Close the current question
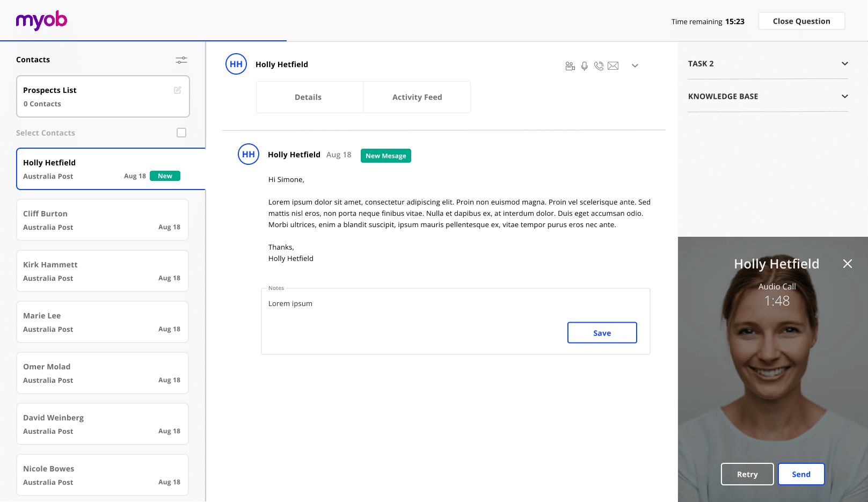The width and height of the screenshot is (868, 502). coord(801,21)
